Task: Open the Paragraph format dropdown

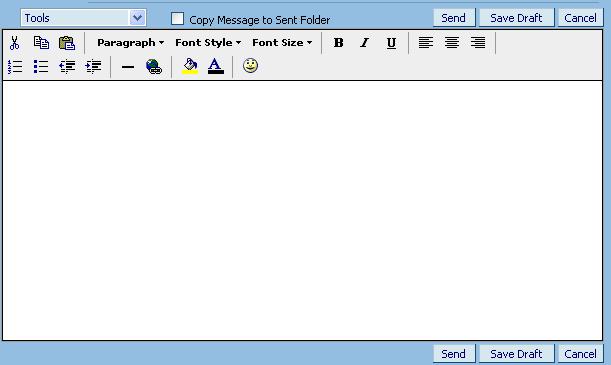Action: 130,43
